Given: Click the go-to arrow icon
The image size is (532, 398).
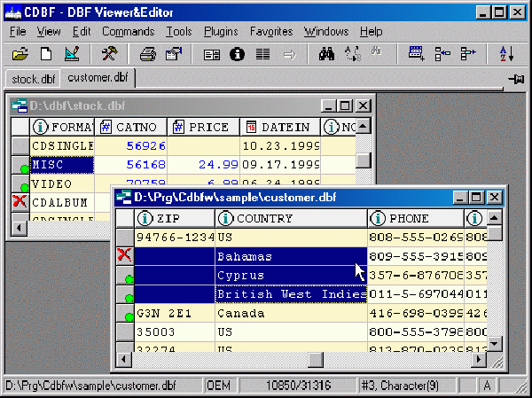Looking at the screenshot, I should click(x=289, y=54).
